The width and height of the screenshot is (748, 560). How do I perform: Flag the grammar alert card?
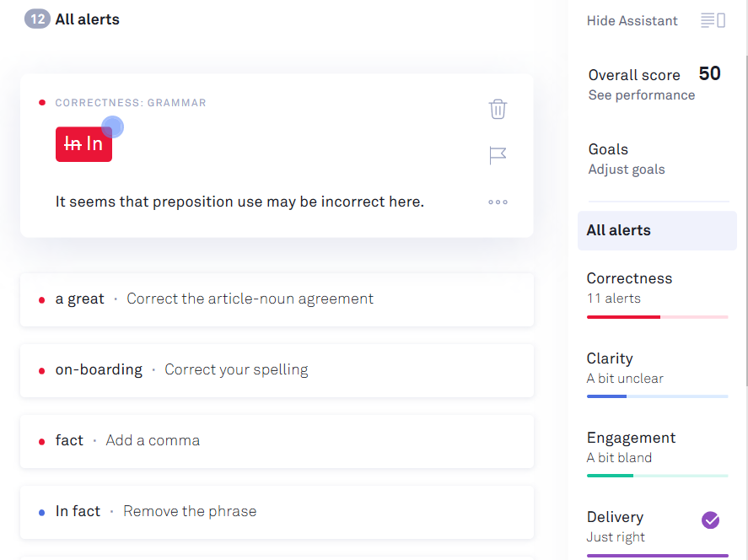click(498, 155)
